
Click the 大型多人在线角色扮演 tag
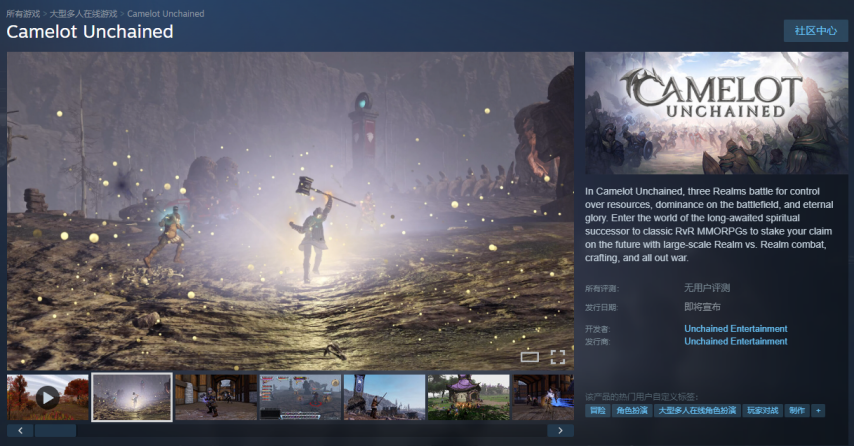point(697,411)
